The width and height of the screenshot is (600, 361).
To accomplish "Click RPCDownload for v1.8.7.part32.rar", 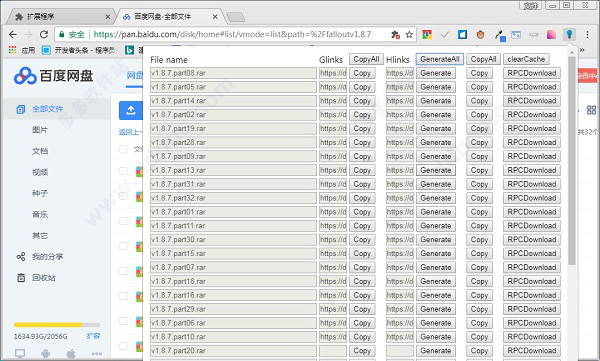I will coord(532,198).
